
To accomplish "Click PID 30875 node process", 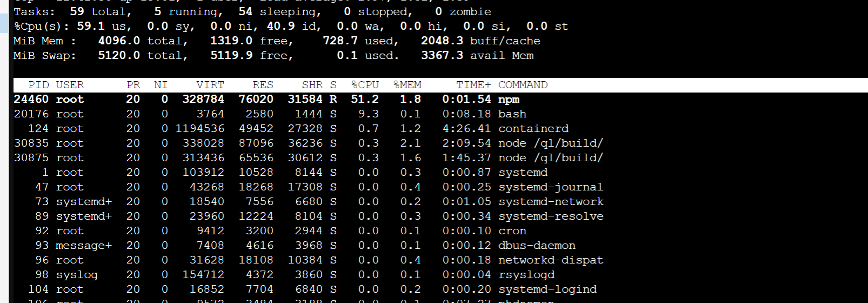I will pos(31,158).
